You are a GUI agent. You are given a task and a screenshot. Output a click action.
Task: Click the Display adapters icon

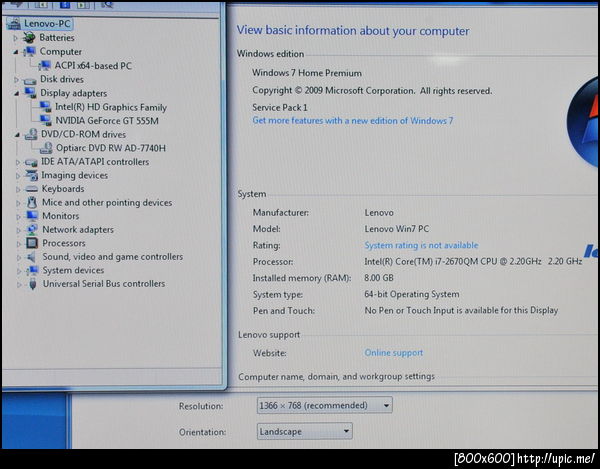(x=30, y=93)
